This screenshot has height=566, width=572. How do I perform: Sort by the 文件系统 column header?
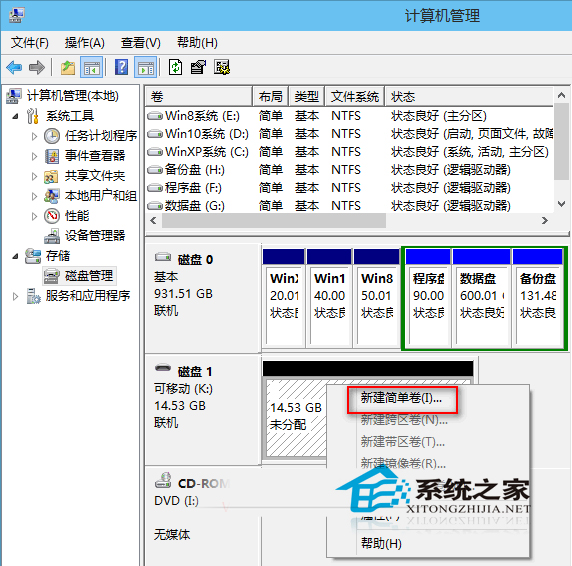355,97
